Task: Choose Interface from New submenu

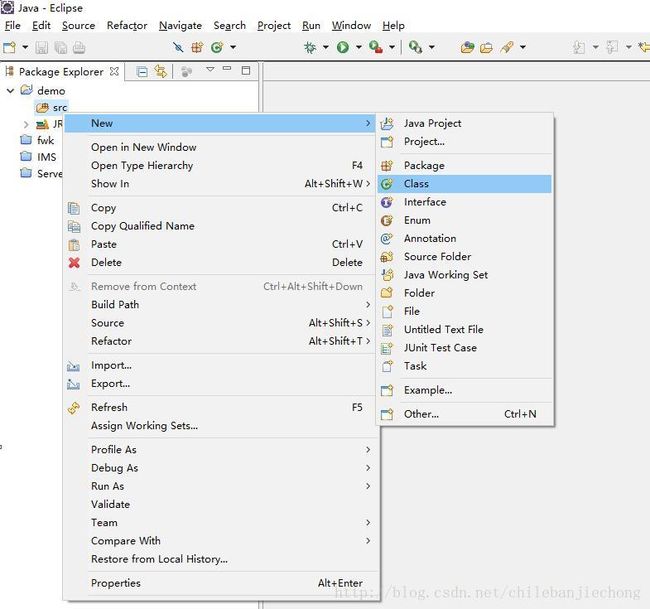Action: click(x=464, y=202)
